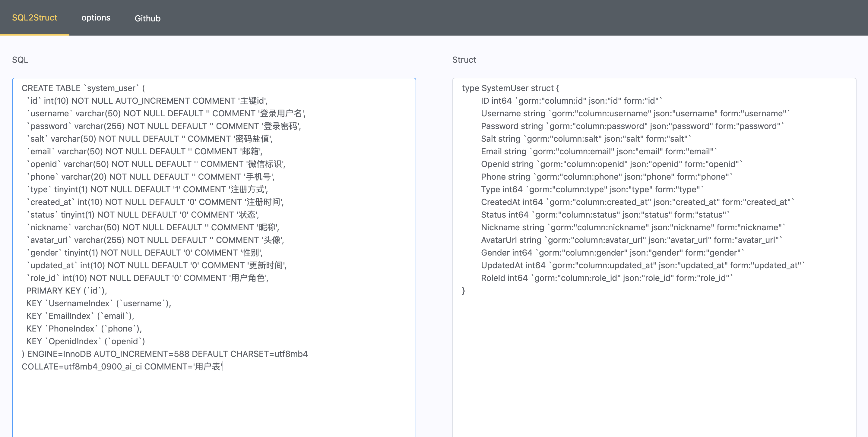Click the Username string struct field

[635, 113]
